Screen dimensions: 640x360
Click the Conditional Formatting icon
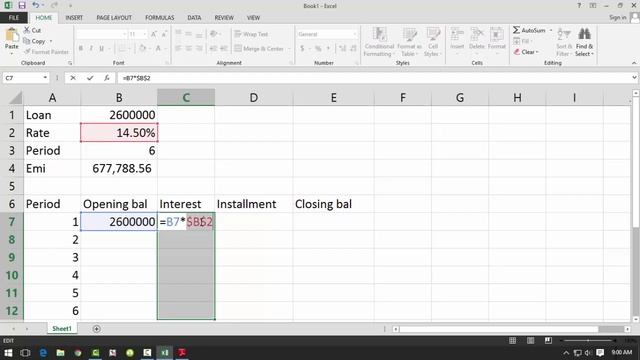pyautogui.click(x=379, y=34)
